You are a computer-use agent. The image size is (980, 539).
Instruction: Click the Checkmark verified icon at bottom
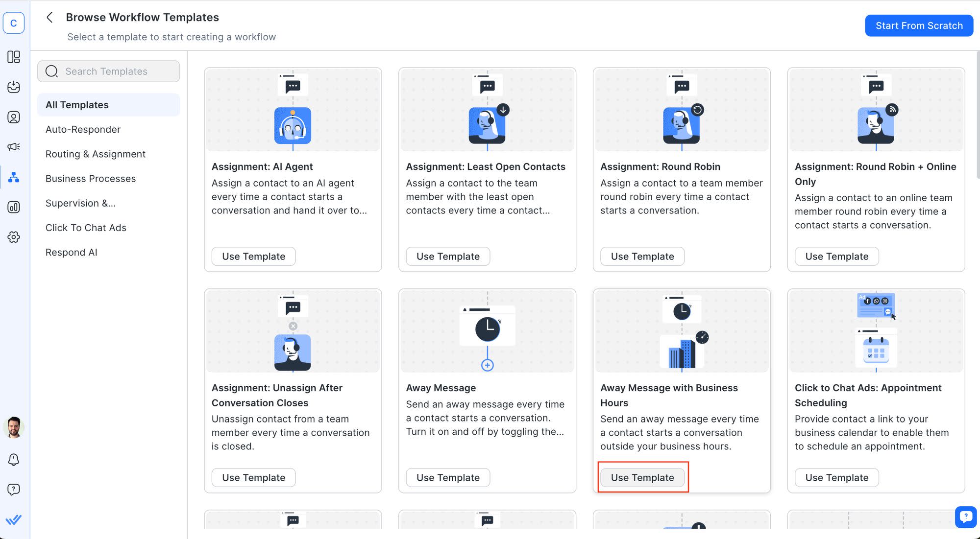point(14,519)
